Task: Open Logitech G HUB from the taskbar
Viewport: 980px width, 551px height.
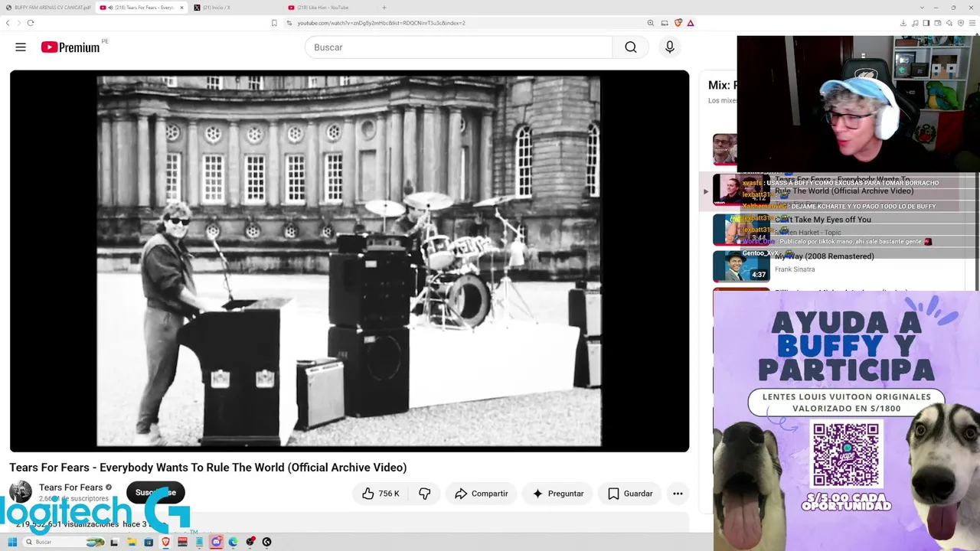Action: pyautogui.click(x=266, y=542)
